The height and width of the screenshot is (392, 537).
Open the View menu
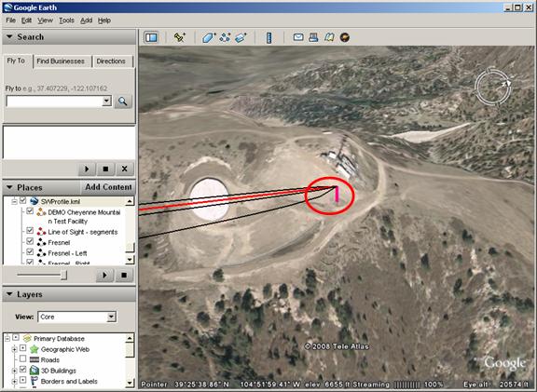pos(45,20)
